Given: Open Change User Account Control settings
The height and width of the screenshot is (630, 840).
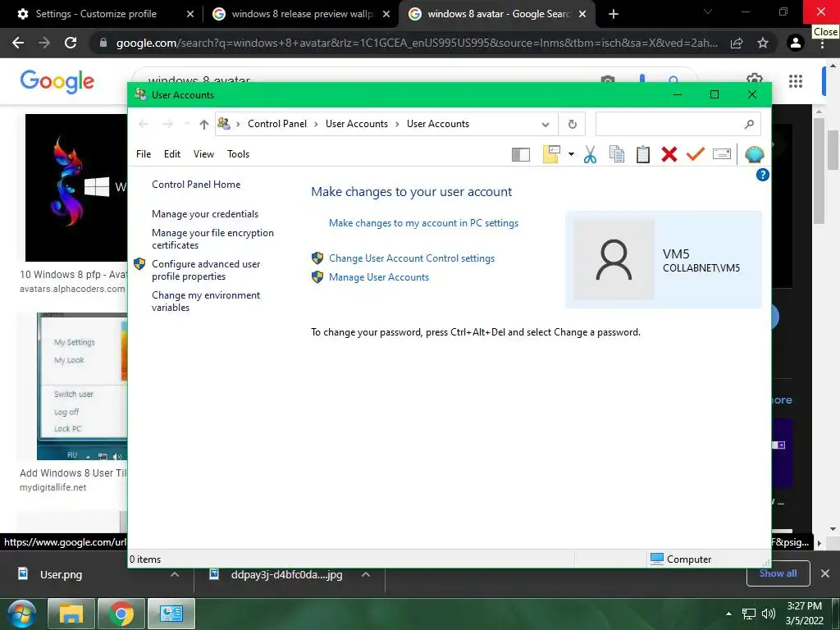Looking at the screenshot, I should 412,258.
